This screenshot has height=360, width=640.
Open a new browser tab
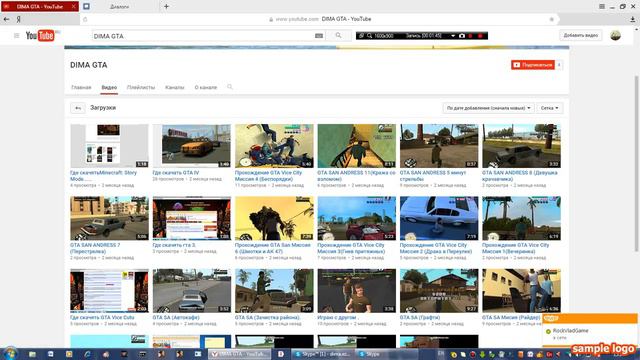(166, 7)
